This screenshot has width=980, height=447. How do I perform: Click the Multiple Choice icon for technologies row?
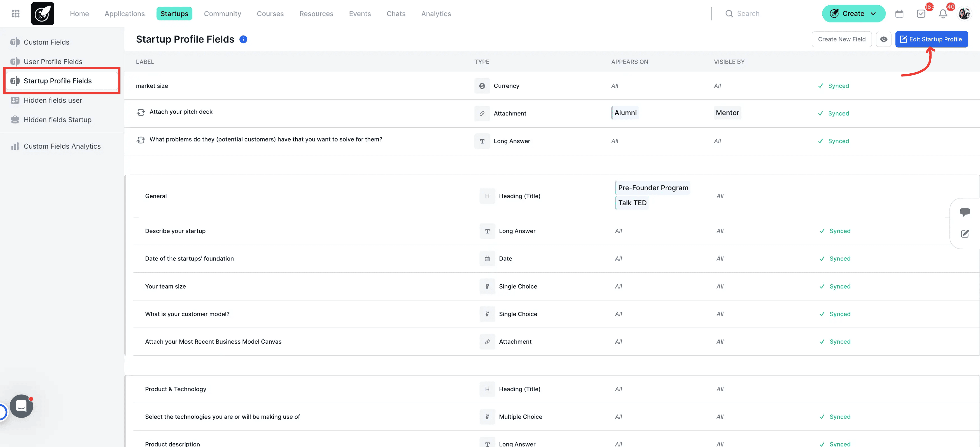[x=487, y=417]
